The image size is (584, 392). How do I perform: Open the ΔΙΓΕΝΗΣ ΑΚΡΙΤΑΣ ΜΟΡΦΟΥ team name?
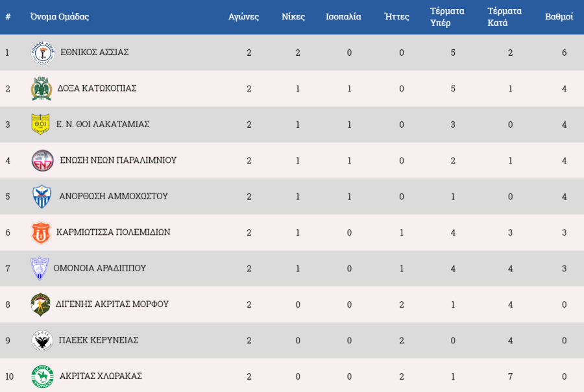pos(112,304)
